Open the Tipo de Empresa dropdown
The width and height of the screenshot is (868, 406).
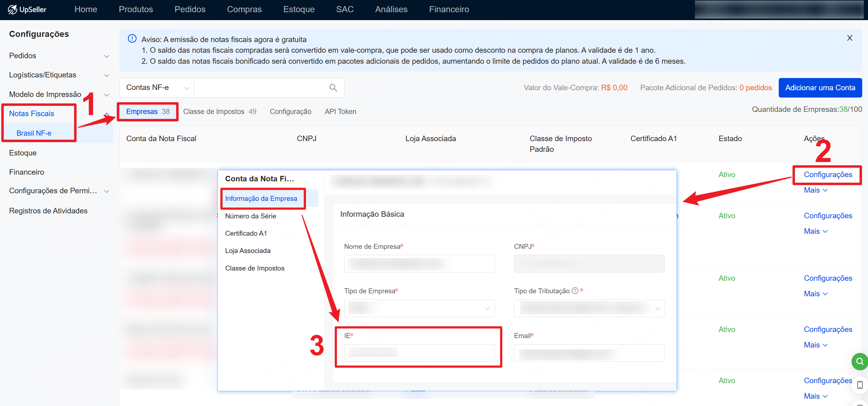pos(419,308)
